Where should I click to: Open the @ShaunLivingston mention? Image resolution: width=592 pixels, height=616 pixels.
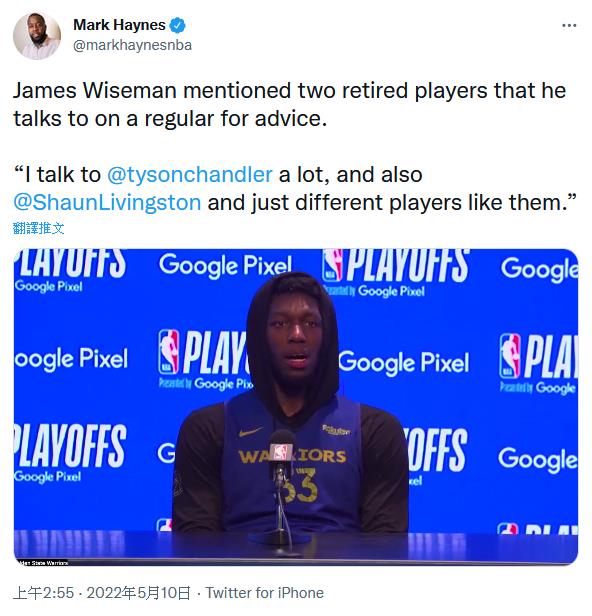(x=107, y=203)
